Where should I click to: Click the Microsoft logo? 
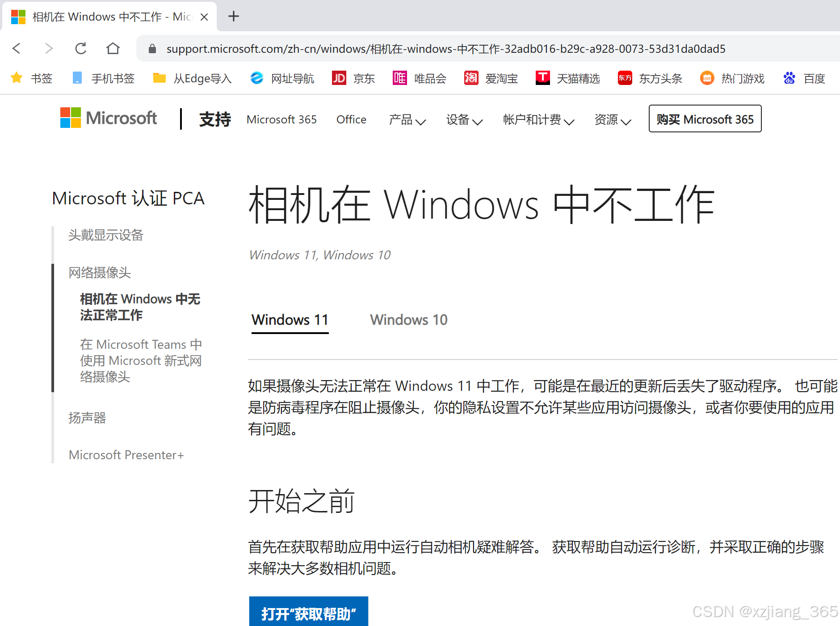point(109,118)
